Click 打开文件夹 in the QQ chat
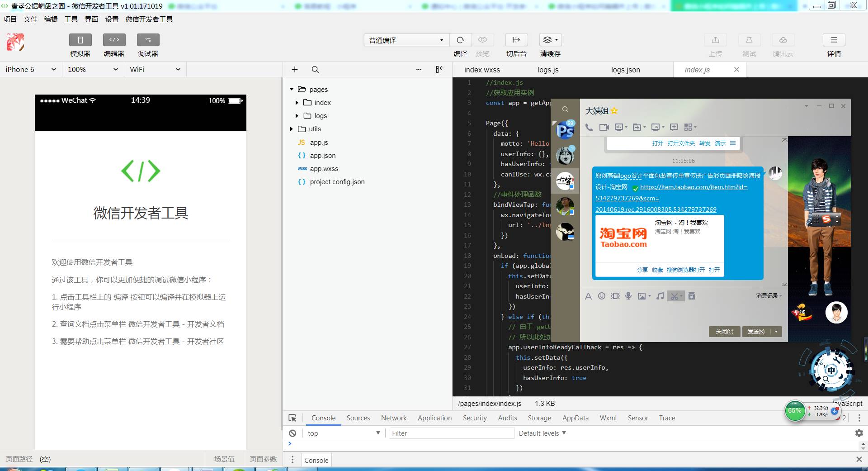The height and width of the screenshot is (471, 868). coord(681,143)
